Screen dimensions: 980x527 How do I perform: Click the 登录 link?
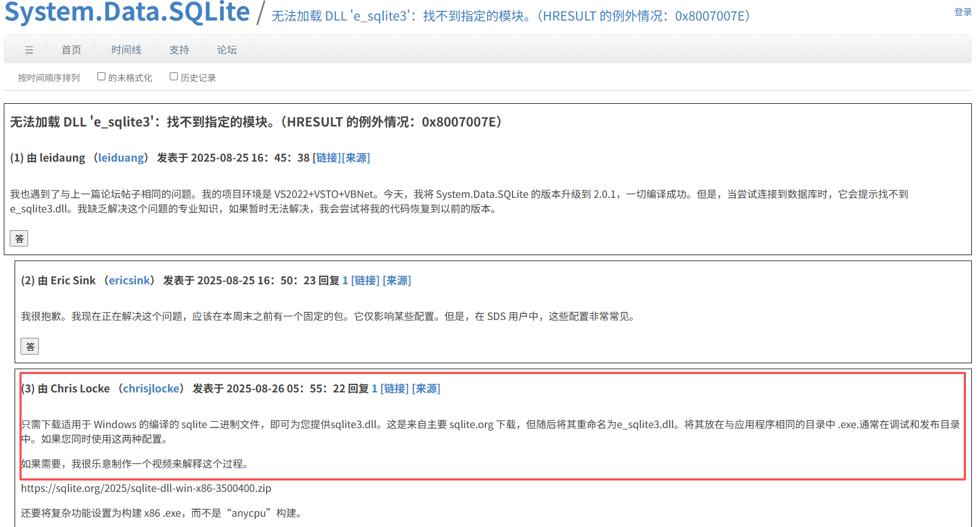[962, 11]
